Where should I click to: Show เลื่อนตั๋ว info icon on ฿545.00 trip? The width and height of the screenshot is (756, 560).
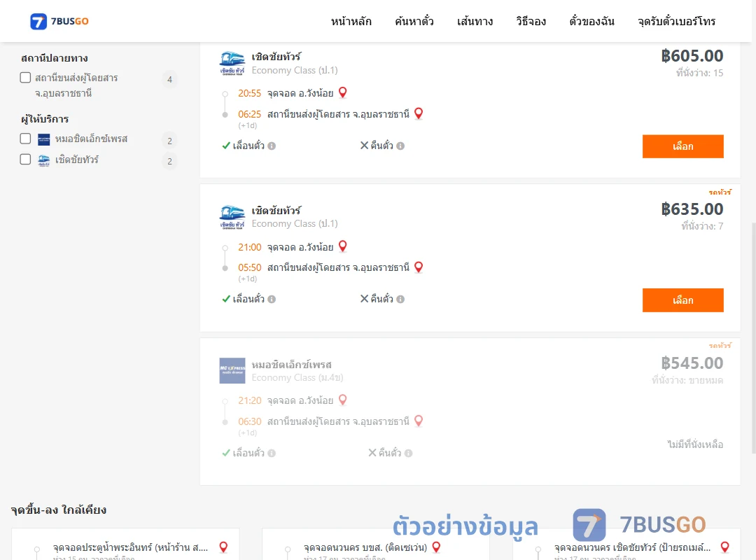click(272, 453)
